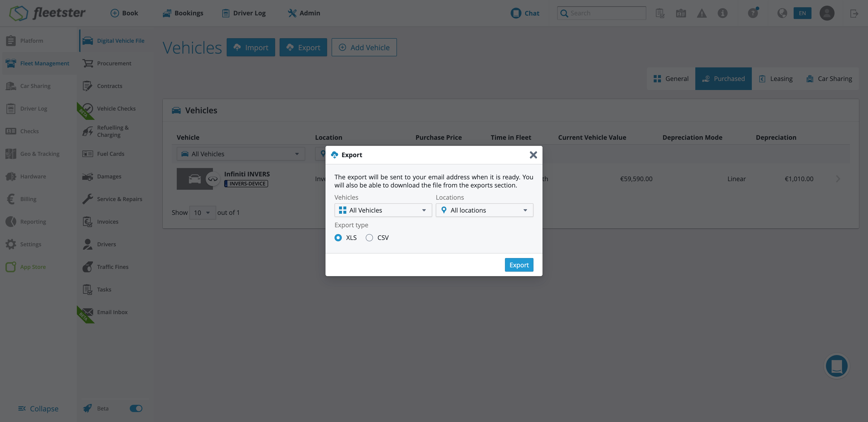Viewport: 868px width, 422px height.
Task: Toggle the Beta switch off
Action: tap(136, 408)
